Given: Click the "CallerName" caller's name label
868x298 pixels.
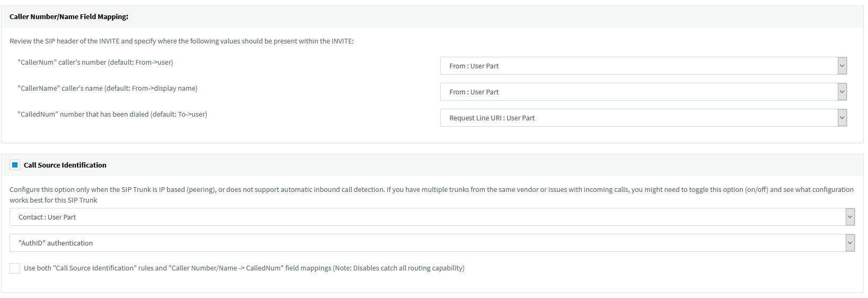Looking at the screenshot, I should [108, 88].
